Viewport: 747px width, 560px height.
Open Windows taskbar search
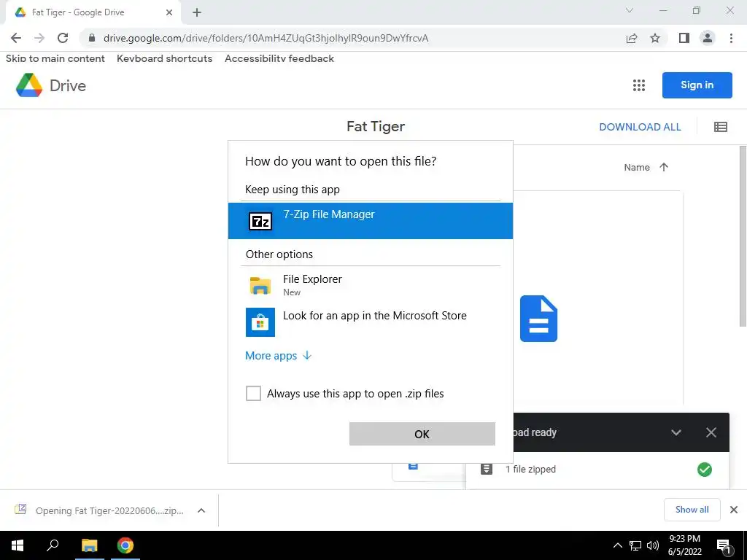pyautogui.click(x=53, y=545)
